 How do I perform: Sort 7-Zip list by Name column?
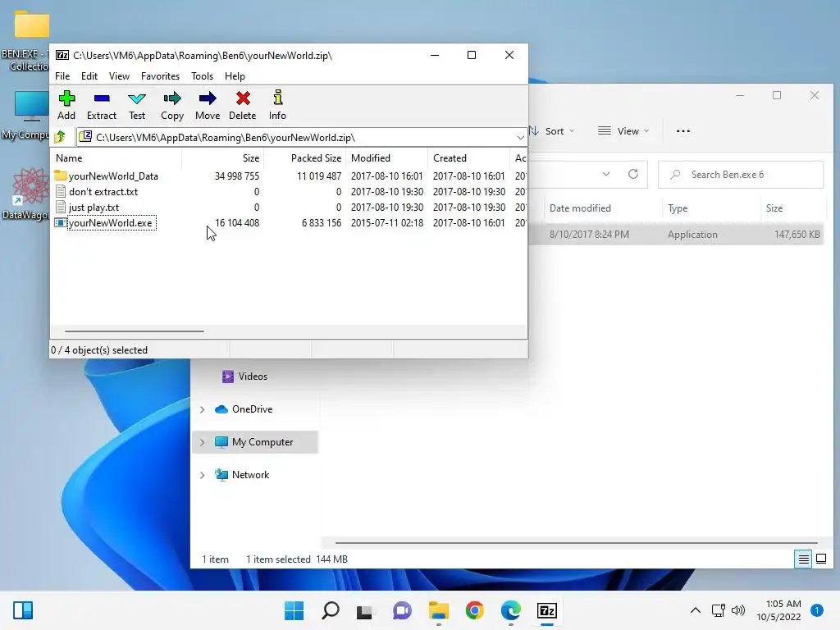[x=116, y=158]
